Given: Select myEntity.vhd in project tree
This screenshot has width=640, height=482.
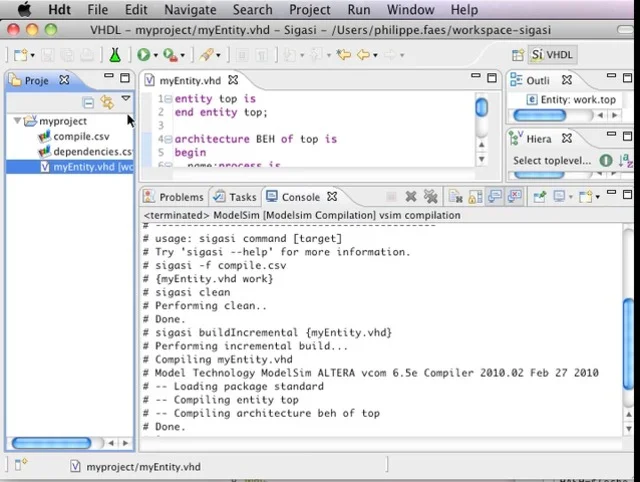Looking at the screenshot, I should [69, 167].
